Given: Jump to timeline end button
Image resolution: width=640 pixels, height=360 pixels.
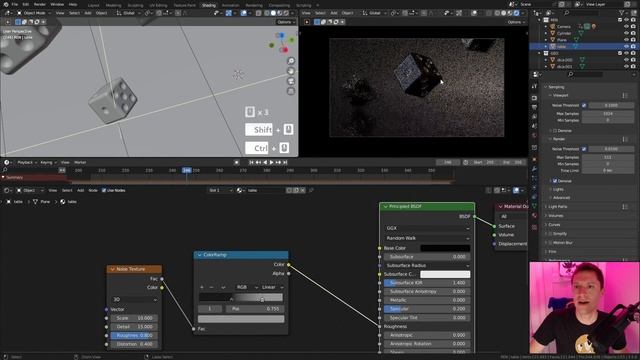Looking at the screenshot, I should pos(285,162).
